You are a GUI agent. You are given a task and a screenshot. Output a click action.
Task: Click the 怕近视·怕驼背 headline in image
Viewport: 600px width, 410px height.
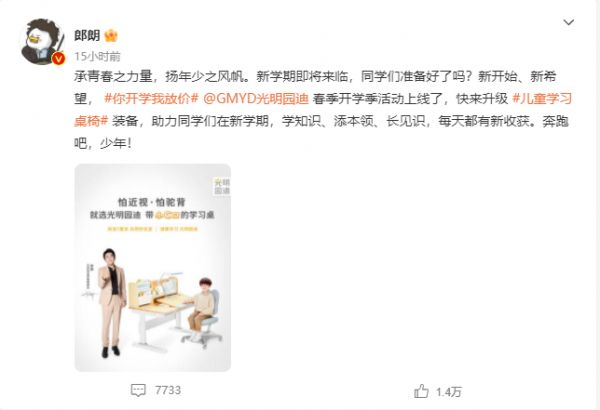(x=152, y=202)
